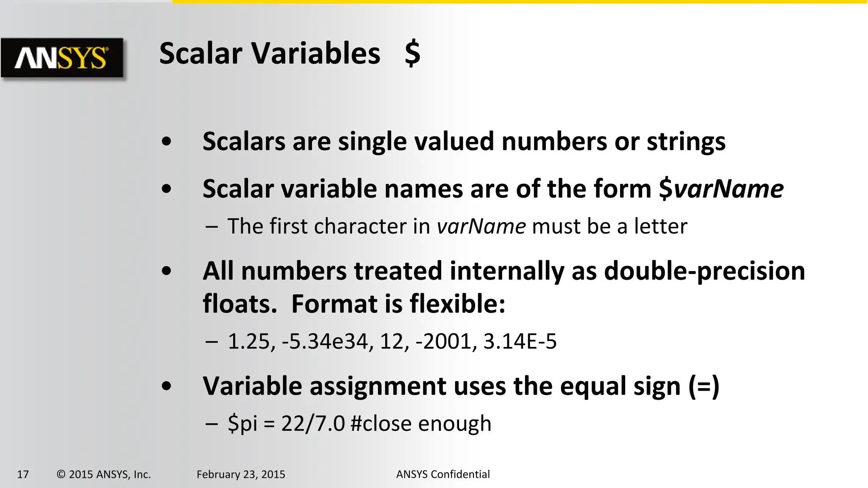The width and height of the screenshot is (868, 488).
Task: Click the February 23, 2015 date
Action: click(x=241, y=474)
